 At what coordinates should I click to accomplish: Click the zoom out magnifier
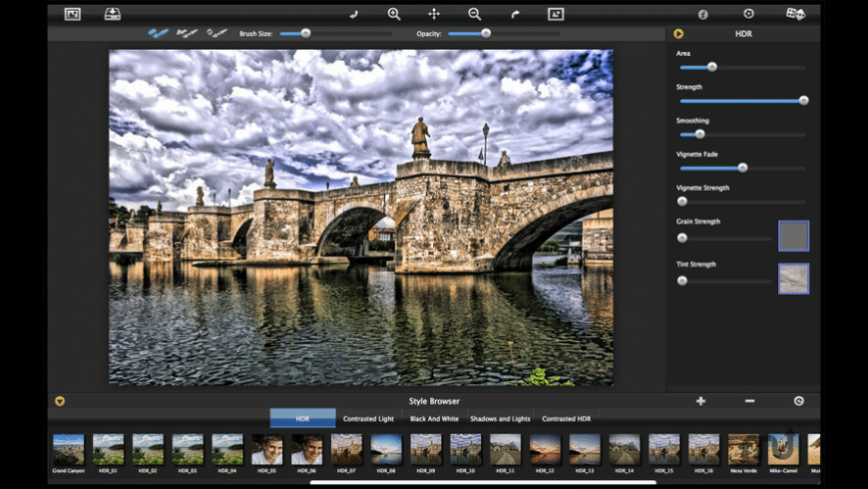click(474, 14)
